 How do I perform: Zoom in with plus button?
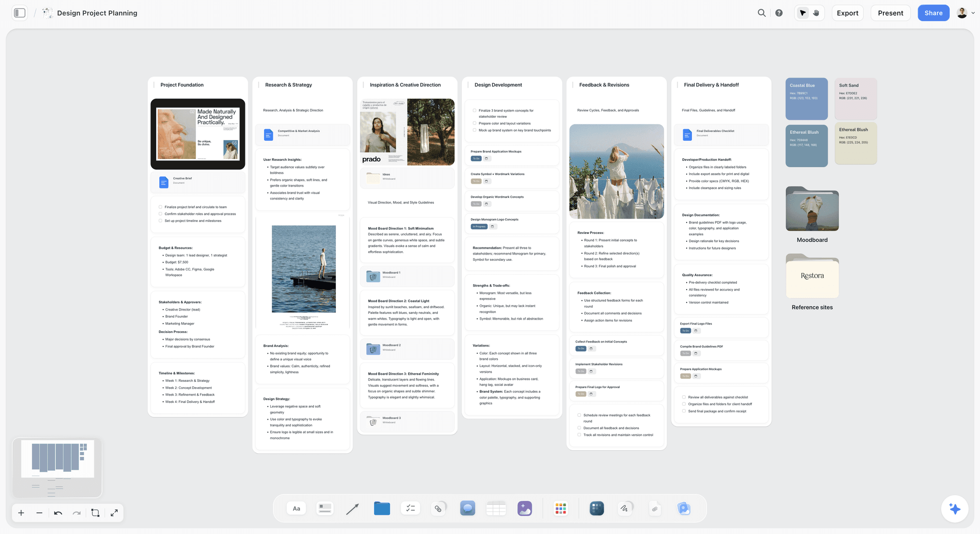tap(21, 513)
